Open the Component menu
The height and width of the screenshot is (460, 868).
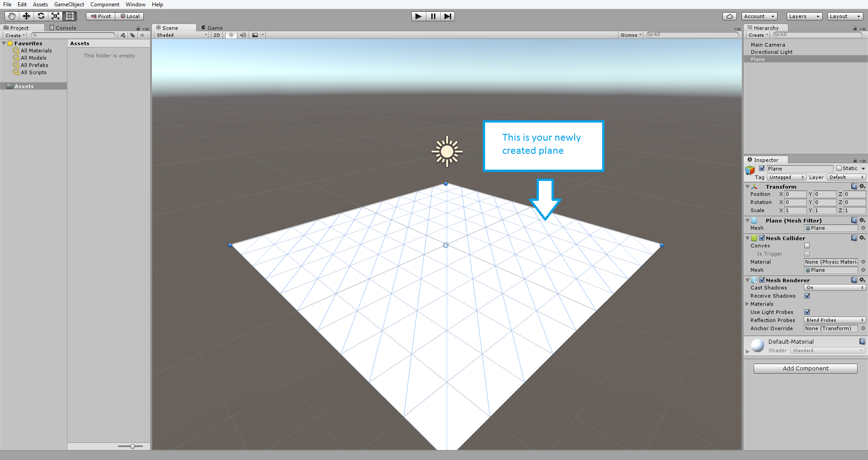[x=105, y=5]
